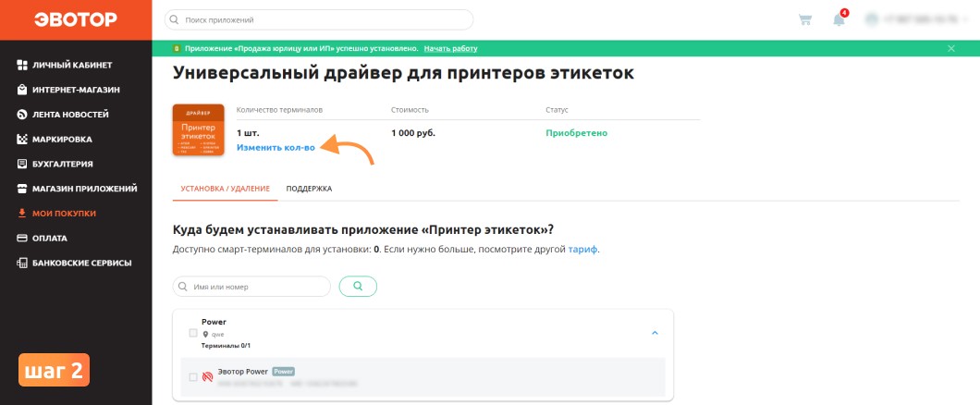Click the Личный кабинет sidebar icon
The height and width of the screenshot is (405, 980).
pyautogui.click(x=22, y=65)
